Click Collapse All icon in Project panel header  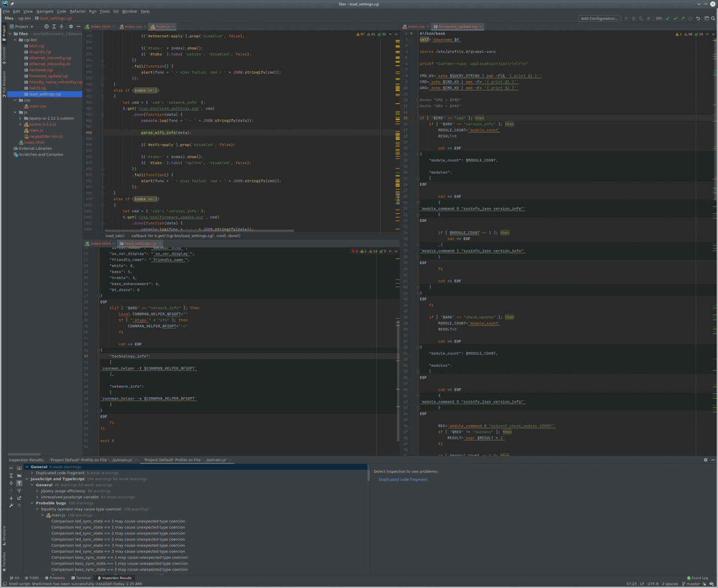(x=61, y=26)
